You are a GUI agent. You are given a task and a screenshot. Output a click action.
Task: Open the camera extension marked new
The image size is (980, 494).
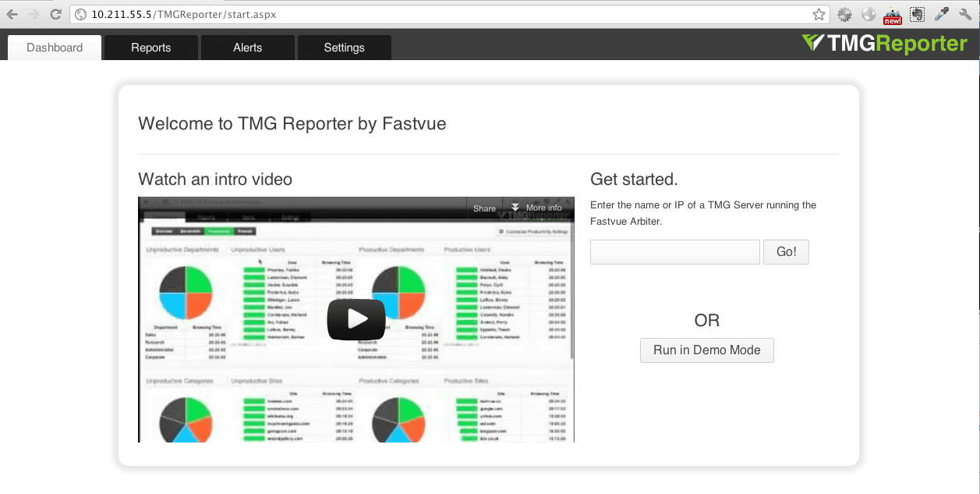tap(893, 15)
